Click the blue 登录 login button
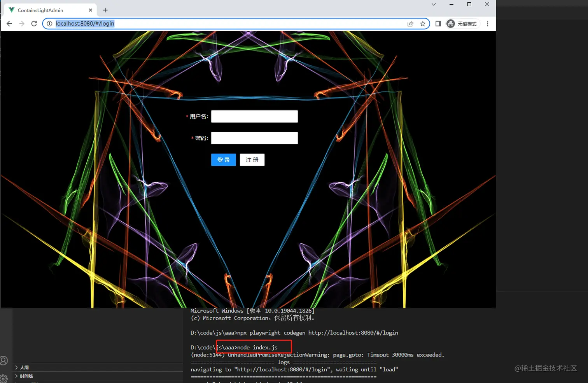The width and height of the screenshot is (588, 383). (x=224, y=160)
